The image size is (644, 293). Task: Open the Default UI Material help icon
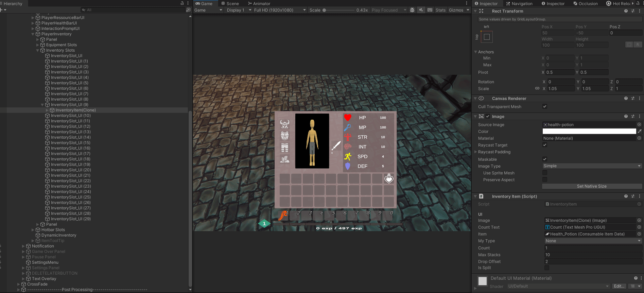coord(636,278)
